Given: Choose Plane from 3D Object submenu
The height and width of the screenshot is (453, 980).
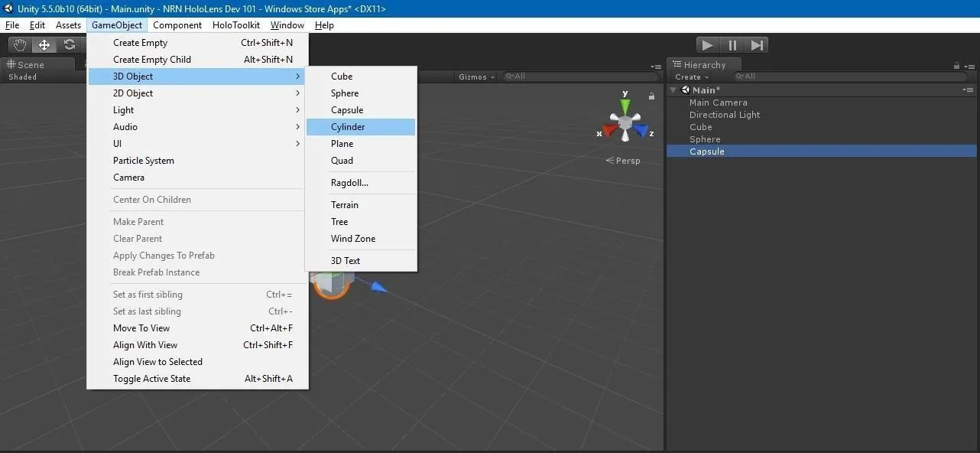Looking at the screenshot, I should (x=361, y=144).
